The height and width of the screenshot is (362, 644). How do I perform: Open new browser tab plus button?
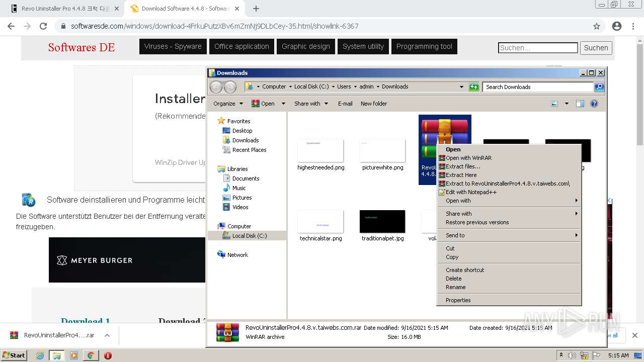(x=256, y=9)
